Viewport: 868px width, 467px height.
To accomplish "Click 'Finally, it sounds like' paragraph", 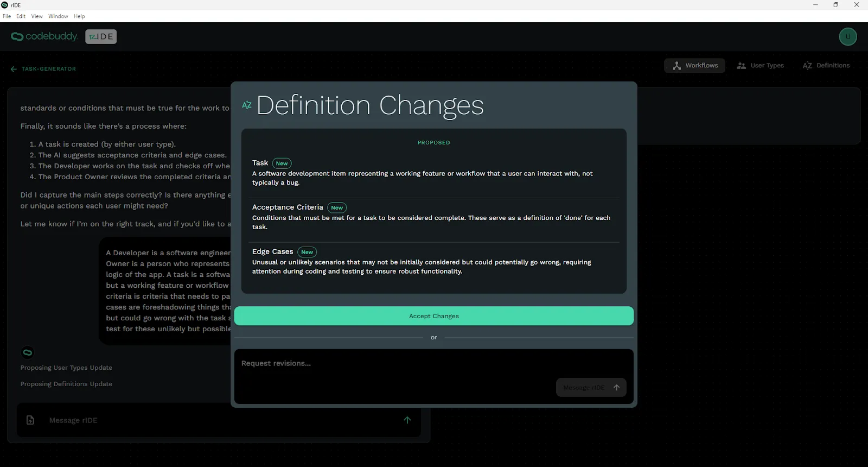I will [103, 126].
